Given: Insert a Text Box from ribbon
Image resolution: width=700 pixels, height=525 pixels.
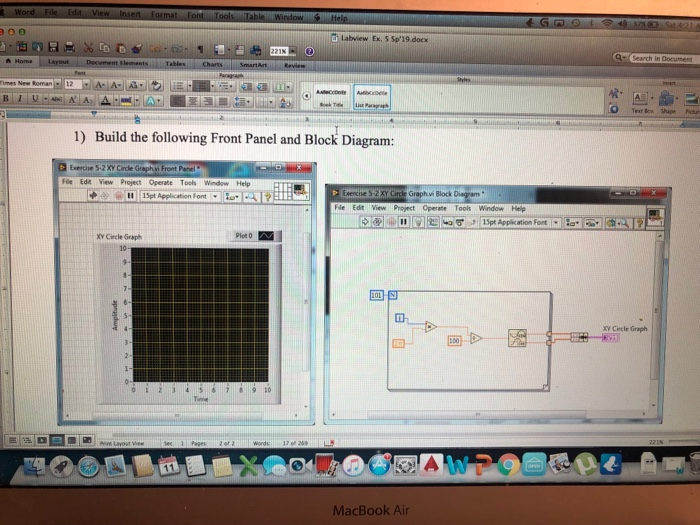Looking at the screenshot, I should [642, 102].
